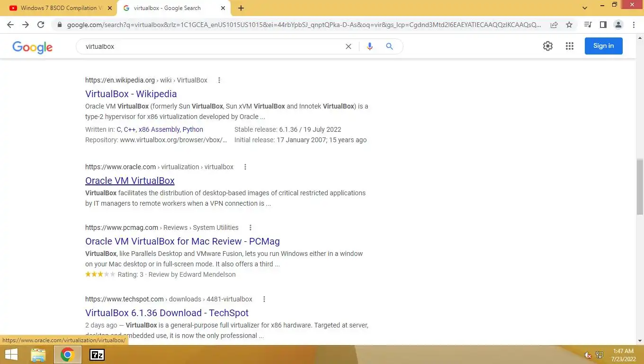Click the Initial release 17 January 2007 text
Screen dimensions: 644x364
click(300, 140)
